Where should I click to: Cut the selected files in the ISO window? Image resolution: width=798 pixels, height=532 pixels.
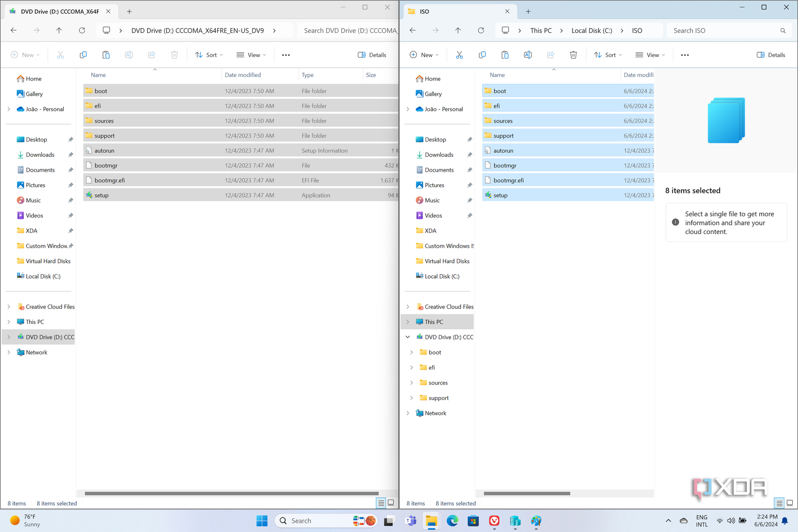(459, 55)
